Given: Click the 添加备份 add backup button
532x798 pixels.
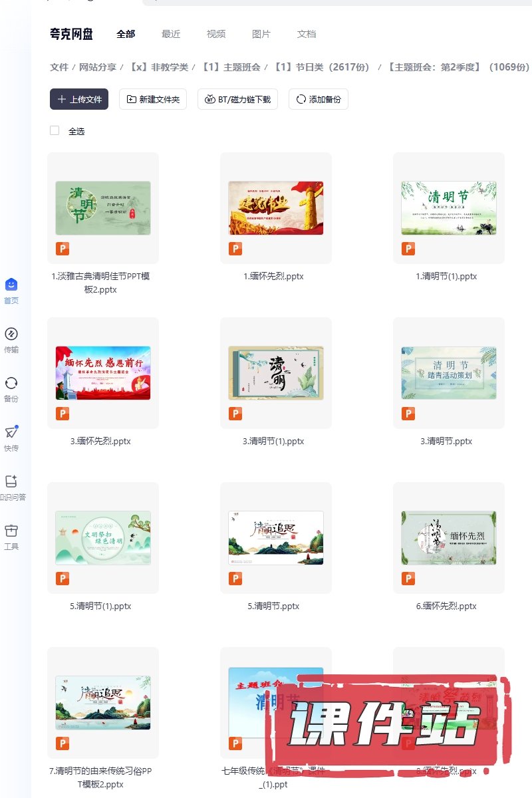Looking at the screenshot, I should coord(319,99).
